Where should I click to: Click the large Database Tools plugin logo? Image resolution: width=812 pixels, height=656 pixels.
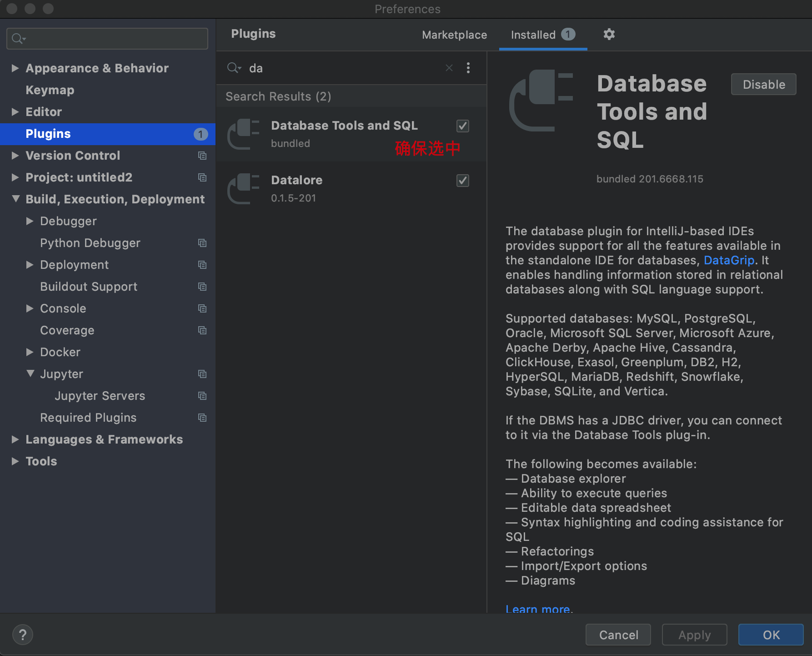(x=541, y=101)
